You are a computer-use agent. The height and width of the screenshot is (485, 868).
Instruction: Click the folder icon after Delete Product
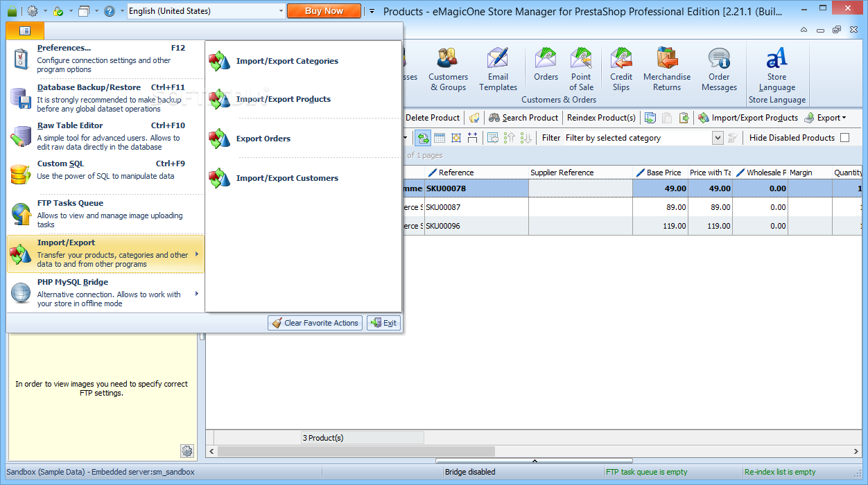474,118
